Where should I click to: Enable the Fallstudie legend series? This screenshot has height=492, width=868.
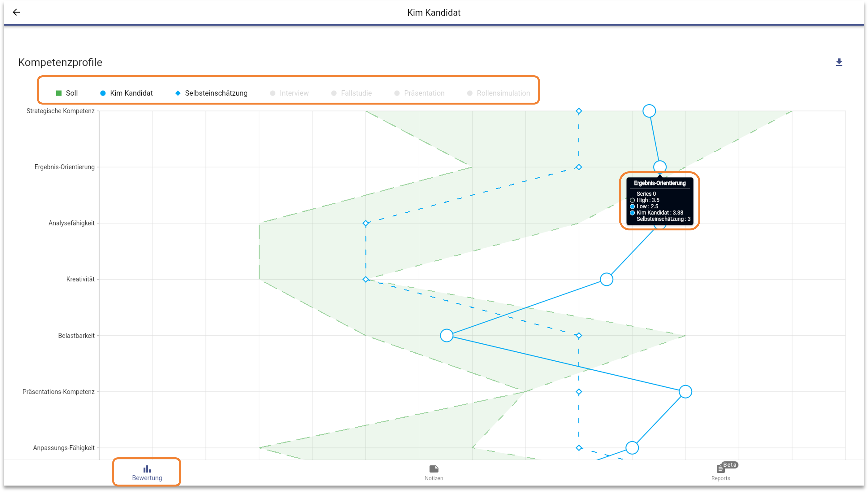tap(351, 93)
